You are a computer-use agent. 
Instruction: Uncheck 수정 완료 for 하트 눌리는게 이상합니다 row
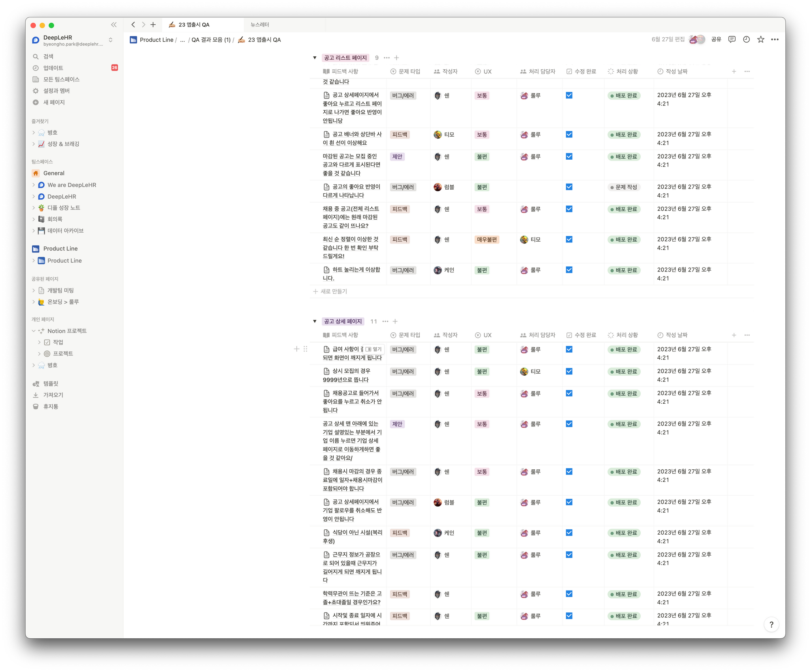569,270
